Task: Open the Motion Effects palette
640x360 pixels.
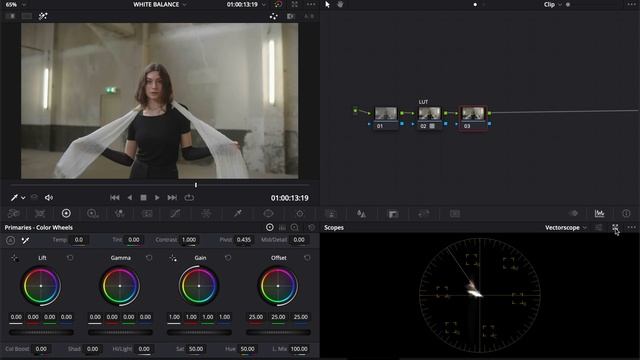Action: 147,213
